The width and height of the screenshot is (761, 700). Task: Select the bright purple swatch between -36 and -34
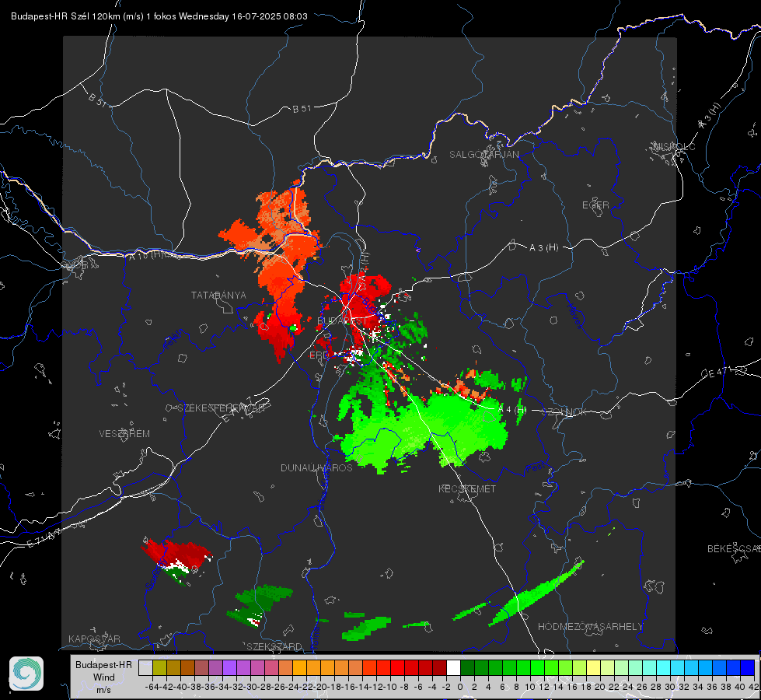229,667
